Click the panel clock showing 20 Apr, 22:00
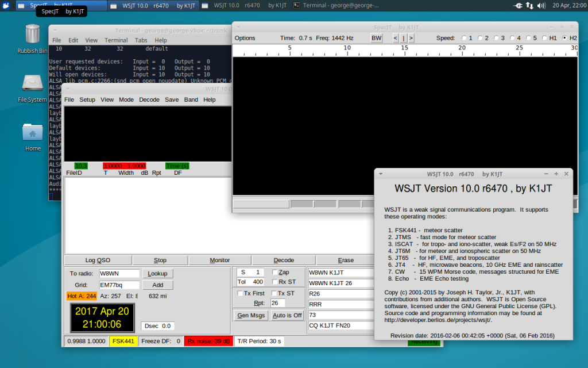Image resolution: width=588 pixels, height=368 pixels. tap(569, 6)
